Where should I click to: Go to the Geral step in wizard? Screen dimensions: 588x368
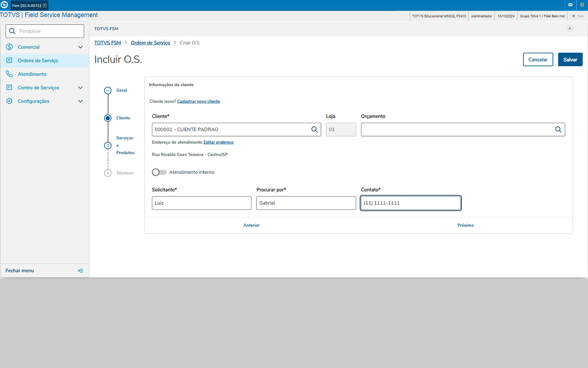(108, 90)
